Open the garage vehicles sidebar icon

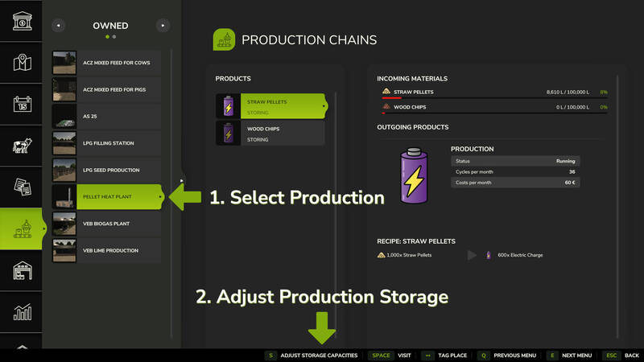coord(23,271)
